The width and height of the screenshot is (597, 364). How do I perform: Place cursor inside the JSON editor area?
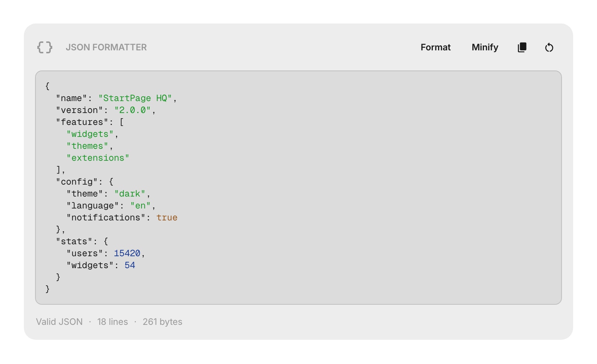tap(298, 186)
